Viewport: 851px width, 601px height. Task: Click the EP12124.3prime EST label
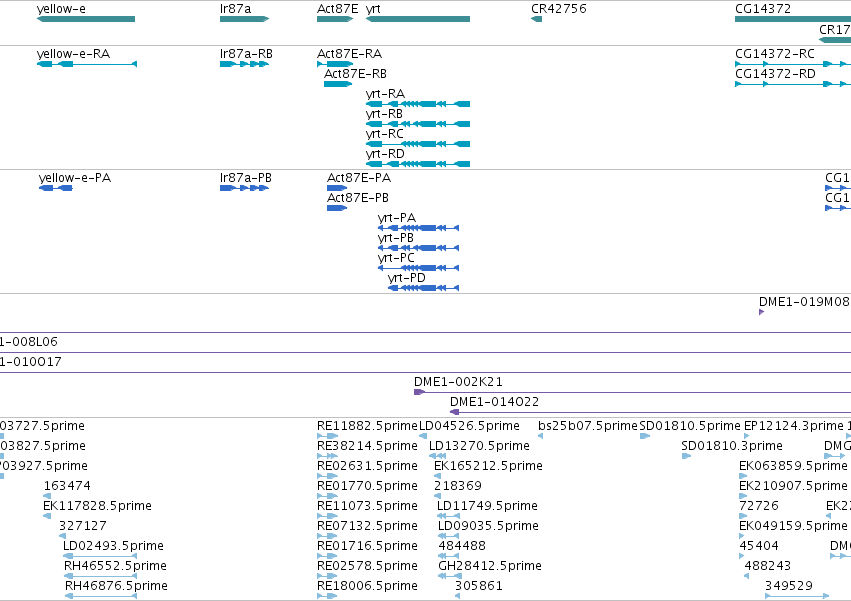[794, 426]
